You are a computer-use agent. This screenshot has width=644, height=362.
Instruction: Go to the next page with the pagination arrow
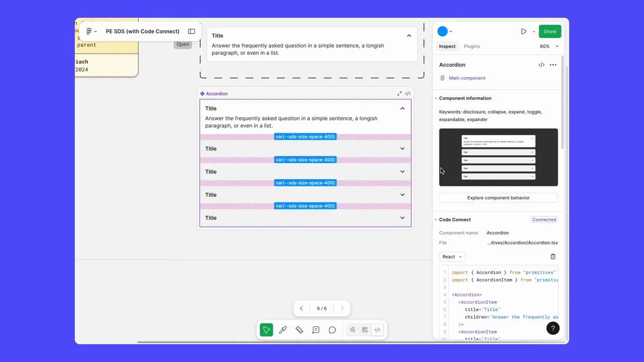(342, 308)
